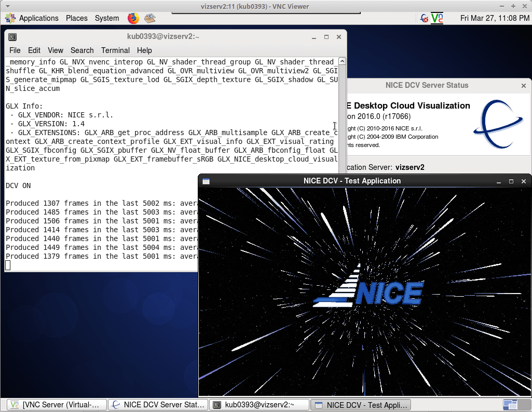Open the System menu in top panel
This screenshot has width=532, height=412.
coord(107,18)
